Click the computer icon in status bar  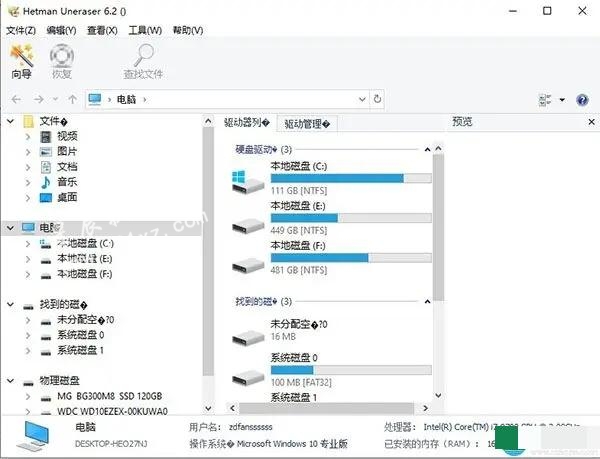(34, 436)
